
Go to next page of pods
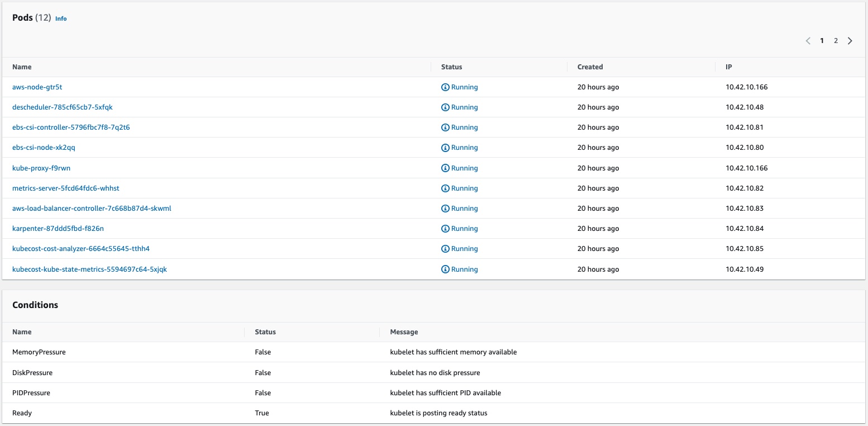coord(850,41)
